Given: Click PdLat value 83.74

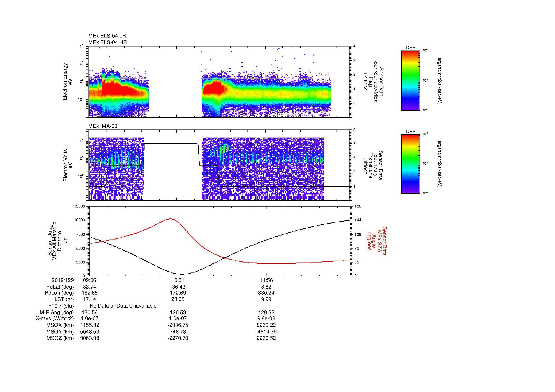Looking at the screenshot, I should coord(89,287).
